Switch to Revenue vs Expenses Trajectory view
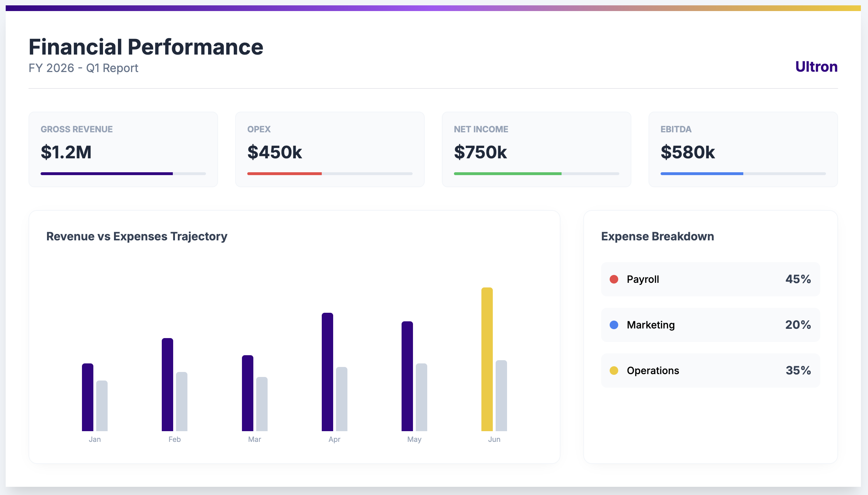Viewport: 868px width, 495px height. point(136,236)
